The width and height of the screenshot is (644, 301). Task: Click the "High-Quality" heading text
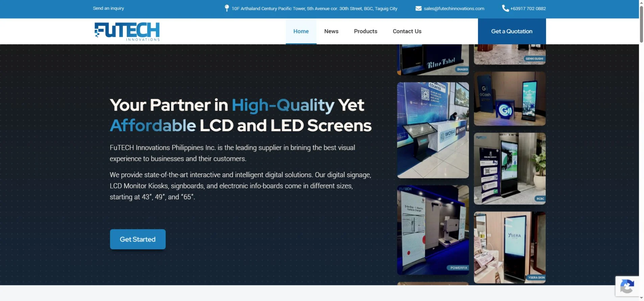pyautogui.click(x=283, y=105)
